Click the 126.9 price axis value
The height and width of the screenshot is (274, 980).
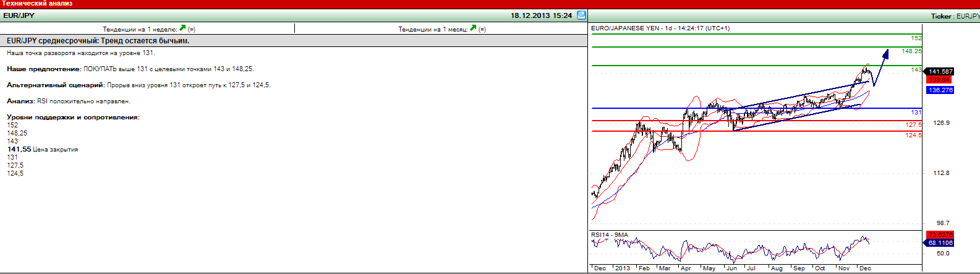[x=941, y=123]
